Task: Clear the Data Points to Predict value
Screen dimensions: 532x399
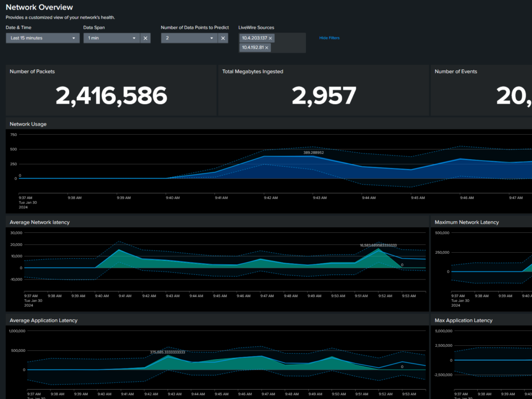Action: [x=223, y=38]
